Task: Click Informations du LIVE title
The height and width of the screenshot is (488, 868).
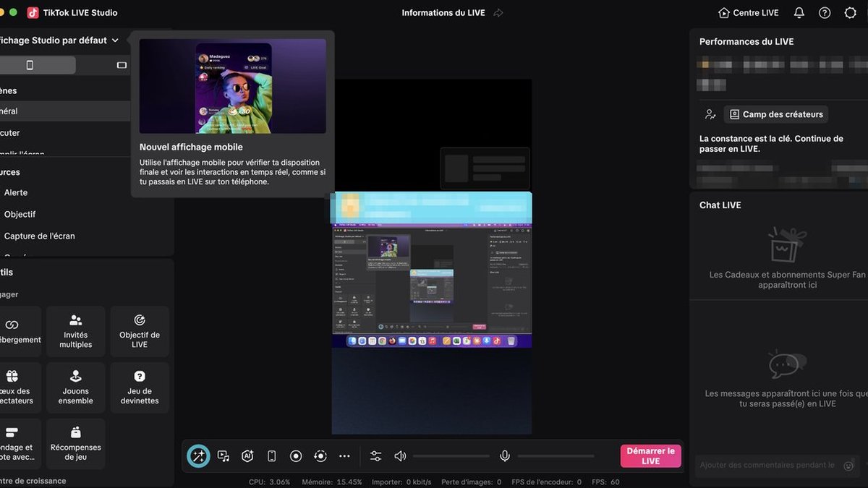Action: (x=443, y=13)
